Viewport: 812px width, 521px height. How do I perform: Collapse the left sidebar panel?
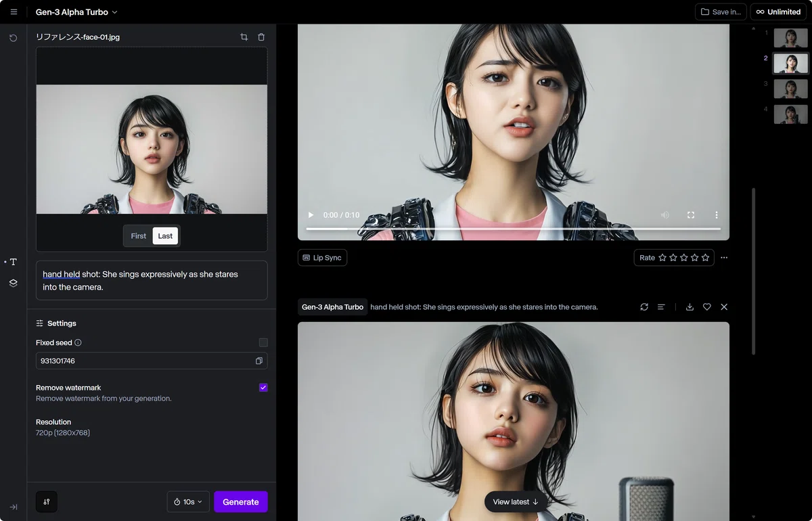click(x=13, y=507)
